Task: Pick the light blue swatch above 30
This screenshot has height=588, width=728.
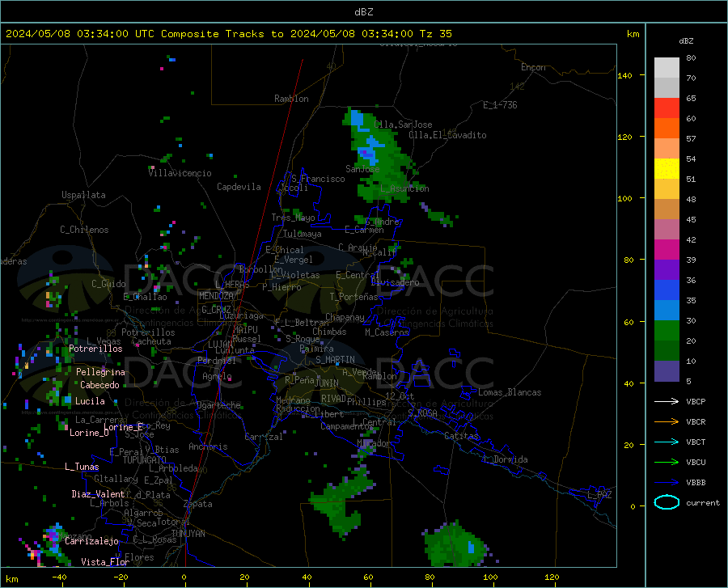Action: 667,311
